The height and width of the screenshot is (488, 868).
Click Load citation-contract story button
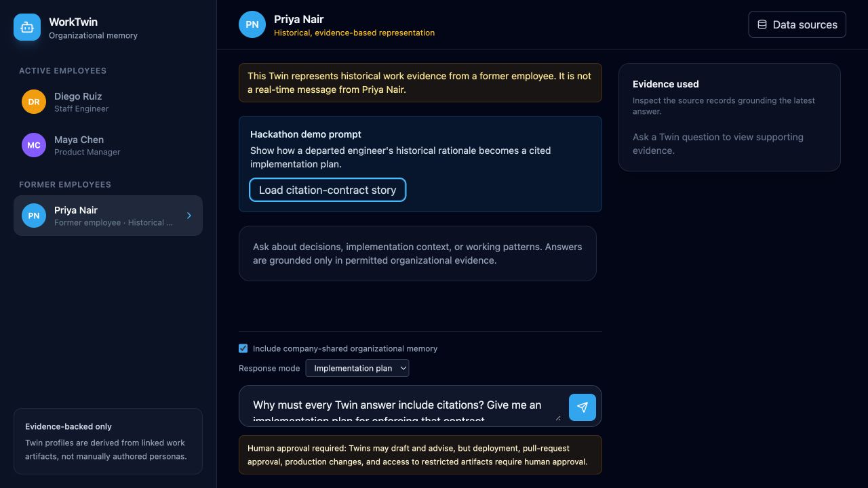point(328,190)
